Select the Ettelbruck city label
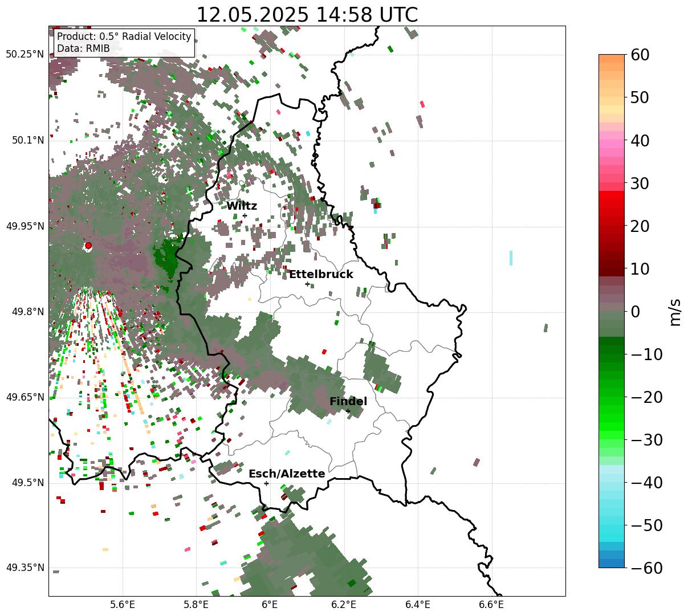The height and width of the screenshot is (616, 688). (x=321, y=275)
